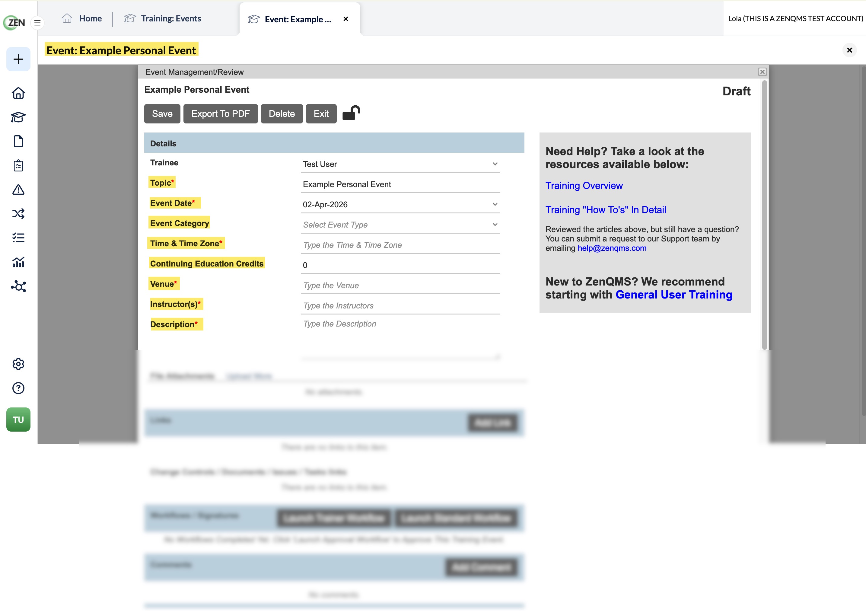Click the Details section header

(x=334, y=143)
